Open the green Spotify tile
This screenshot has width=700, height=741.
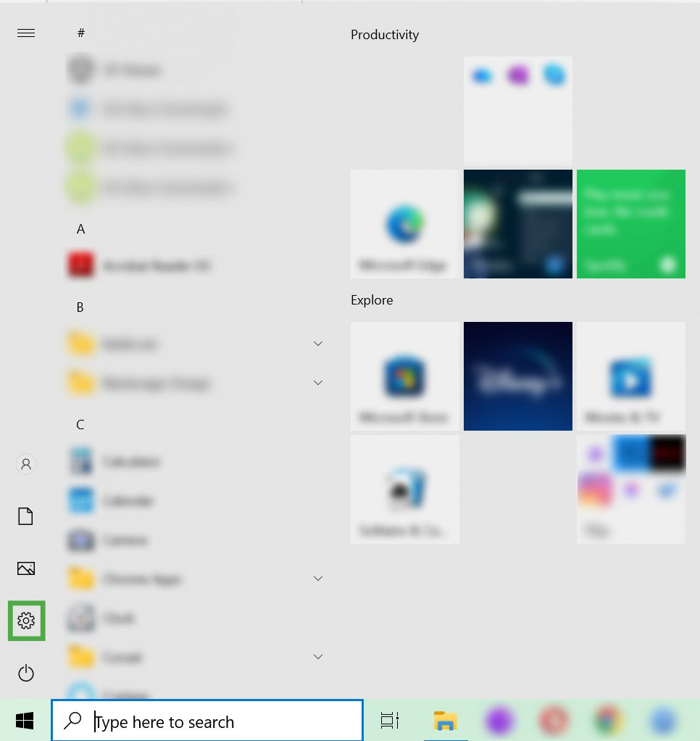click(631, 224)
